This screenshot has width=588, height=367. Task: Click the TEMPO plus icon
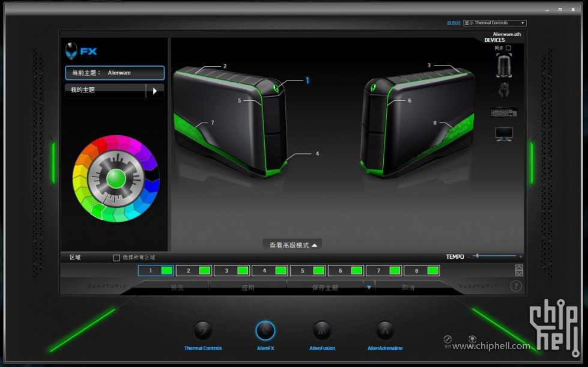point(521,257)
